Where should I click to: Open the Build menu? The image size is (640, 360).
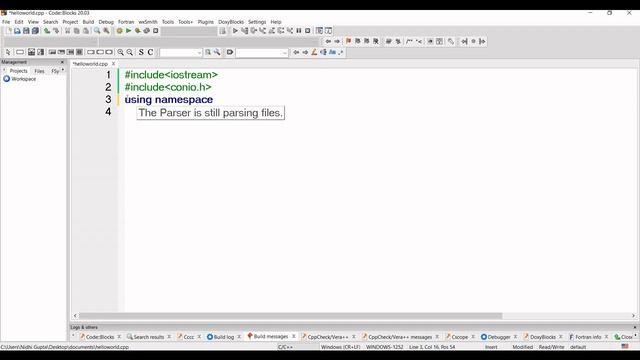(x=88, y=22)
